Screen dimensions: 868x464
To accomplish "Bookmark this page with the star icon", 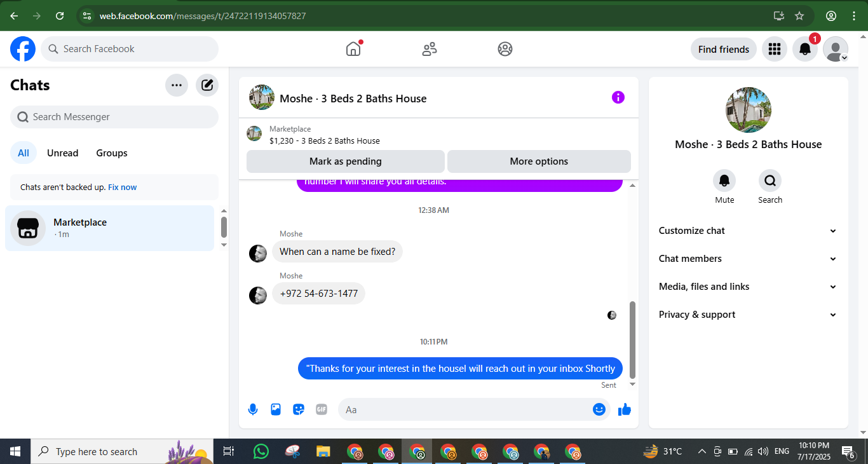I will click(799, 16).
